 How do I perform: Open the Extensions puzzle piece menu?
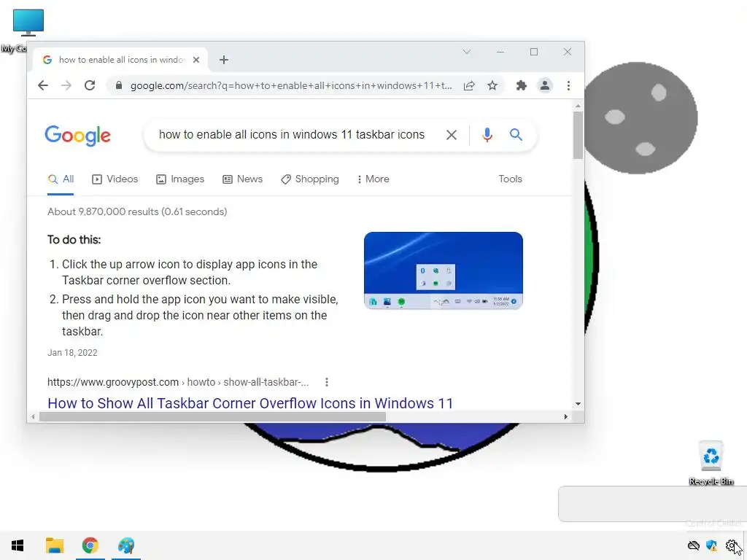[x=521, y=85]
